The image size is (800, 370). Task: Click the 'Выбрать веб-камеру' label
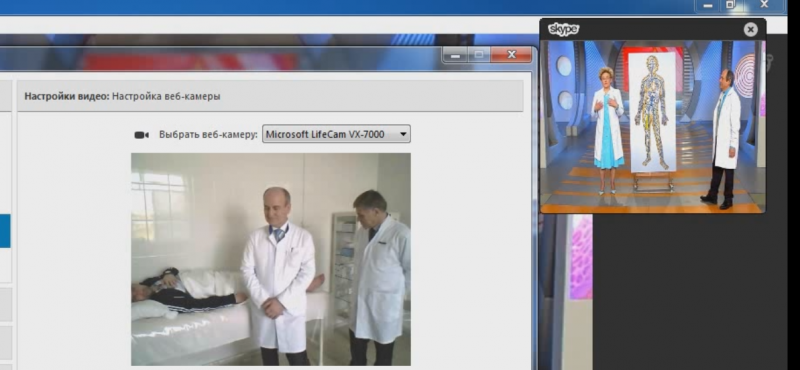(x=208, y=135)
